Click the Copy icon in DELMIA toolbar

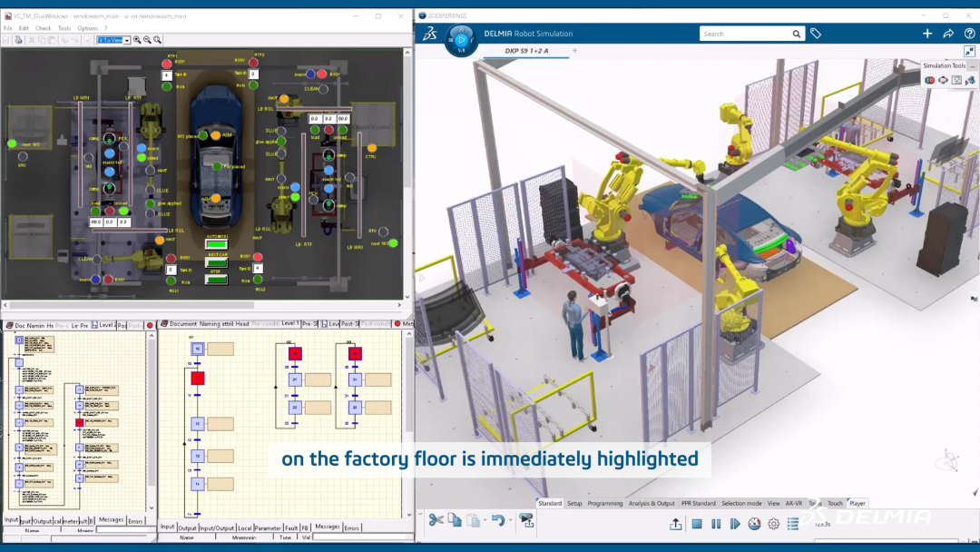[455, 520]
